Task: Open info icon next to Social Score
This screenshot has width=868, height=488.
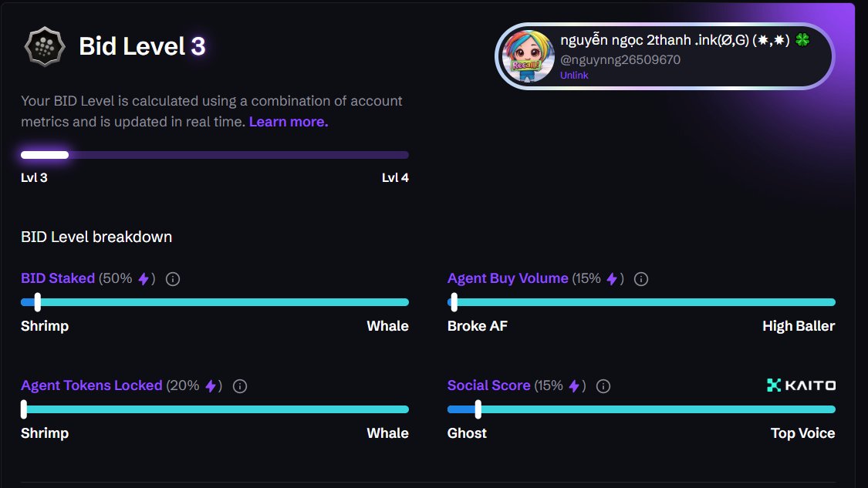Action: point(603,386)
